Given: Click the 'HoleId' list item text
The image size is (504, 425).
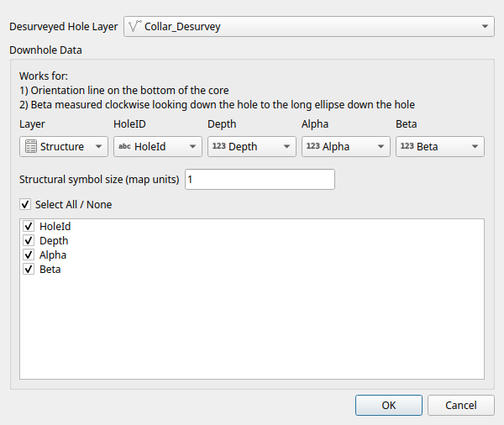Looking at the screenshot, I should (x=55, y=226).
